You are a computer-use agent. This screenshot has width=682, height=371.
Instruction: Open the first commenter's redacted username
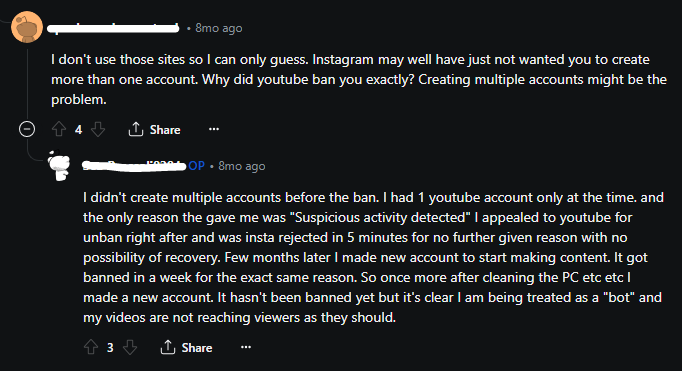click(x=113, y=28)
